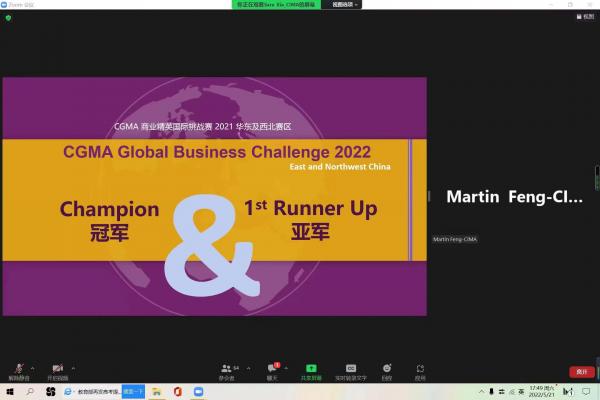Unmute the microphone in Zoom toolbar

coord(18,371)
